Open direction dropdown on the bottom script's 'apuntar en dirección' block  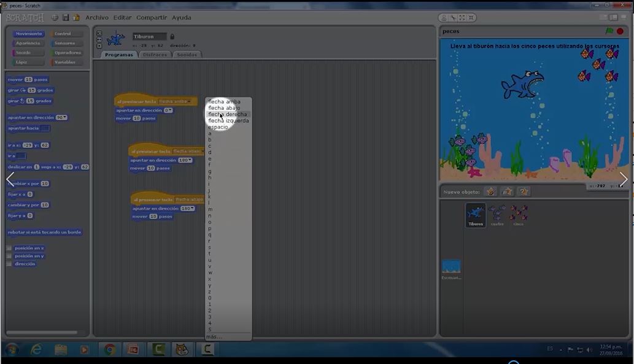[188, 208]
